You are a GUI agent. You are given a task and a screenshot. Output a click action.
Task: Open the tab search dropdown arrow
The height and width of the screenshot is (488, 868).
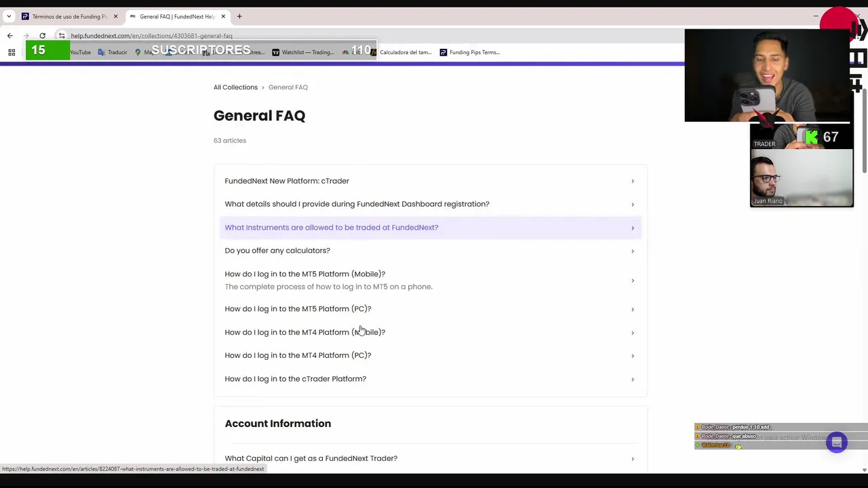pyautogui.click(x=9, y=16)
